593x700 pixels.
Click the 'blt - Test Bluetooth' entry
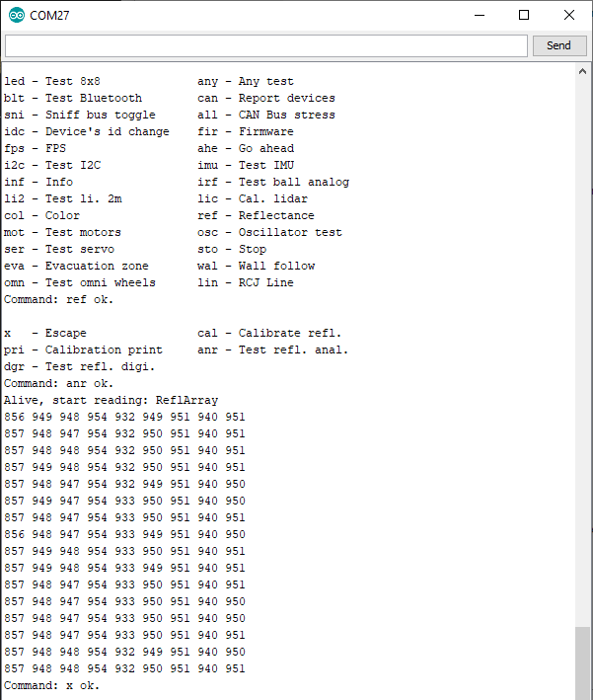tap(73, 98)
